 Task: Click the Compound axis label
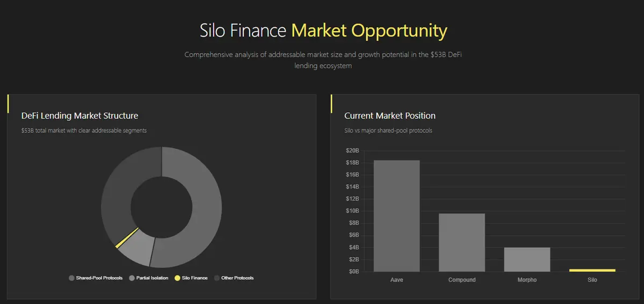coord(462,280)
